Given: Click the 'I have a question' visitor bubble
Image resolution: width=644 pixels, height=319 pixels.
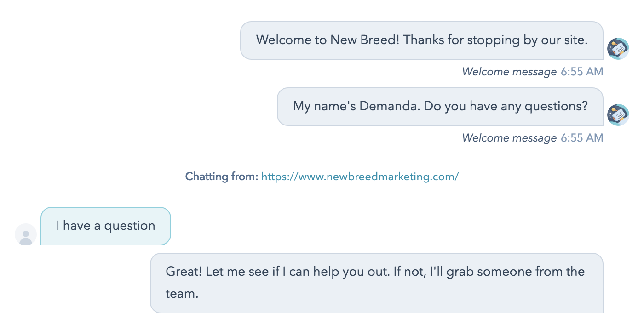Looking at the screenshot, I should 106,226.
